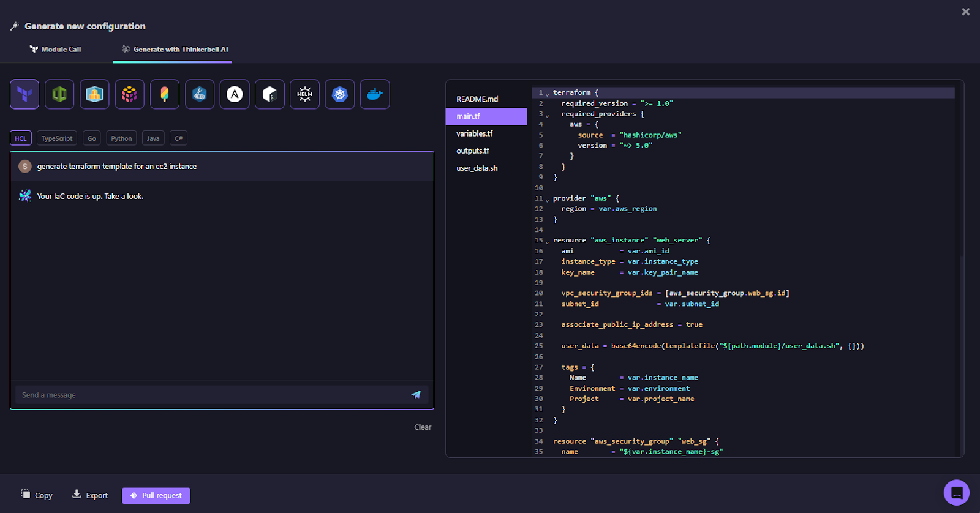Switch to the Module Call tab
This screenshot has width=980, height=513.
tap(55, 49)
